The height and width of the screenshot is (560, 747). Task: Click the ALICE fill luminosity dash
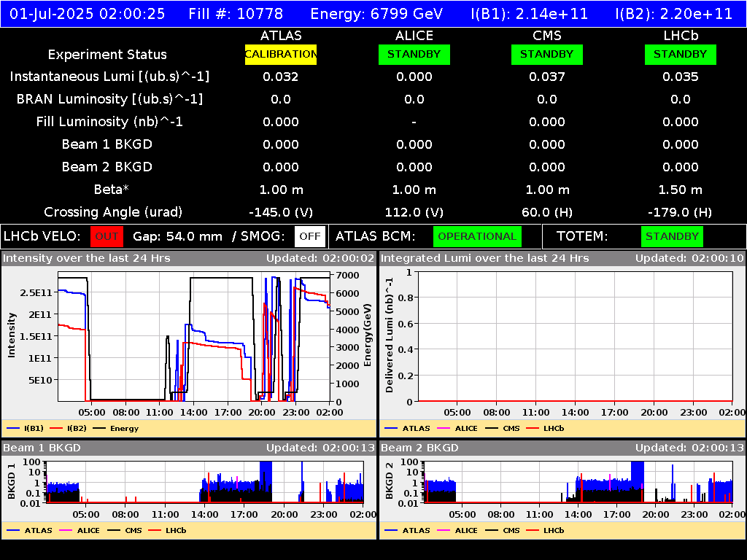click(x=414, y=122)
